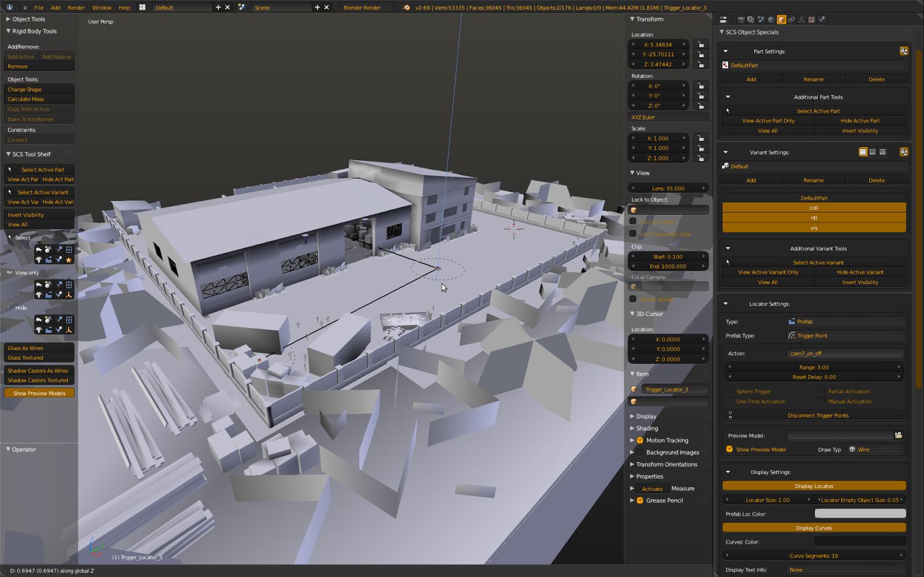
Task: Open the Texture properties tab icon
Action: click(811, 20)
